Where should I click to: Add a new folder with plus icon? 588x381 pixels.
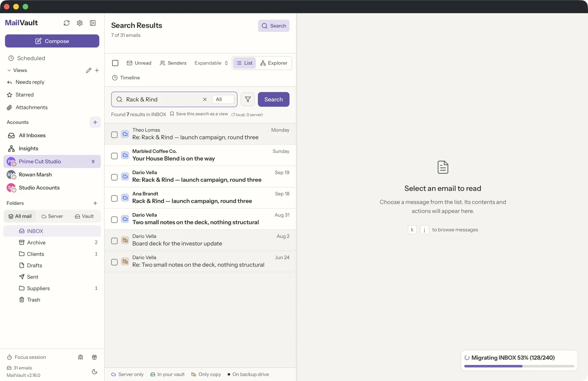95,203
